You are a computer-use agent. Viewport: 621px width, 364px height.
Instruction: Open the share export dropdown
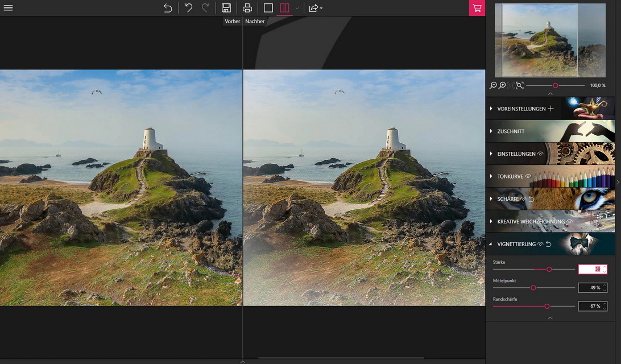coord(315,8)
